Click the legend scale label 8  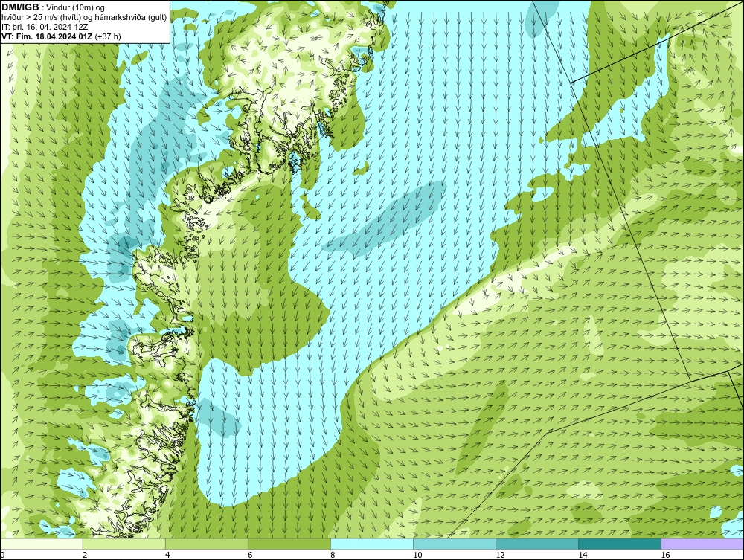tap(332, 555)
